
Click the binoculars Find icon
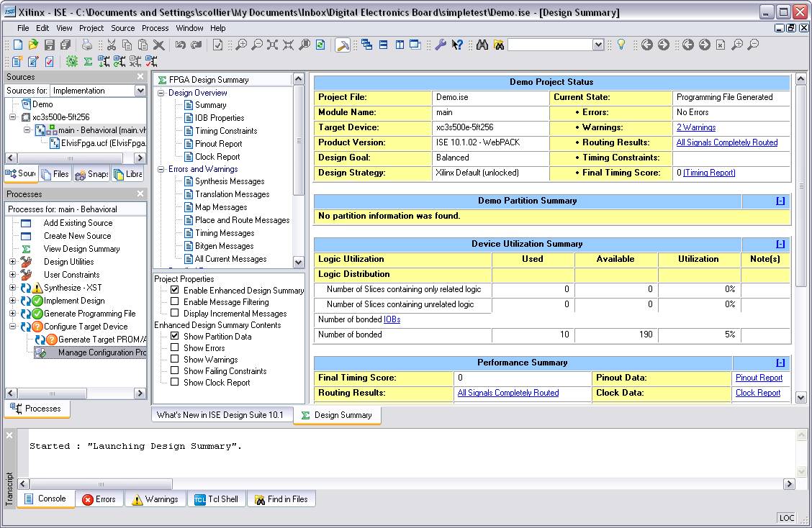[482, 45]
